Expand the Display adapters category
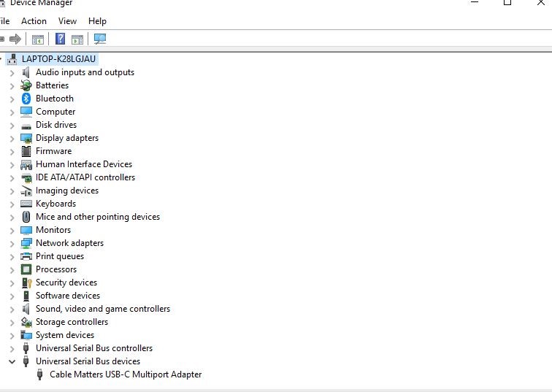Viewport: 552px width, 392px height. point(12,139)
